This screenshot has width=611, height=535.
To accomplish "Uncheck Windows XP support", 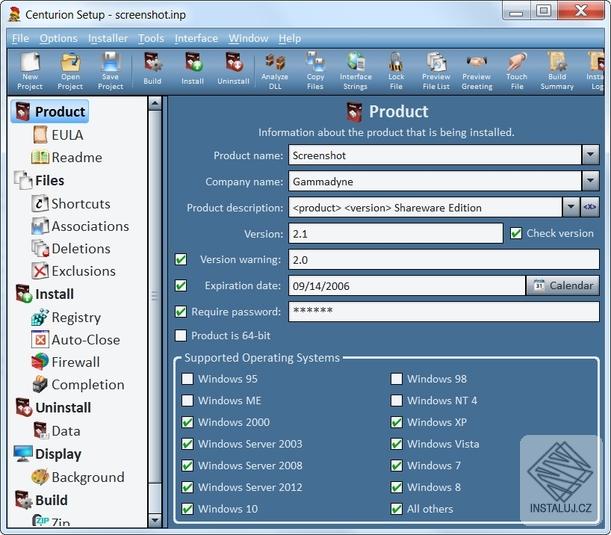I will pyautogui.click(x=397, y=422).
